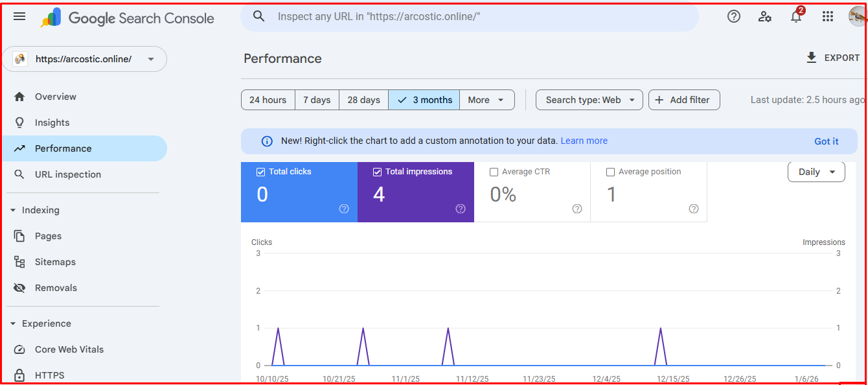Open the Learn more link

pos(584,141)
